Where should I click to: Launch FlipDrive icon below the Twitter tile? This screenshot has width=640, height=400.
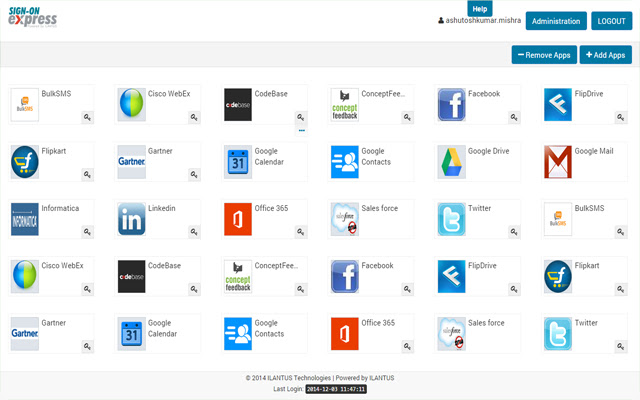pyautogui.click(x=451, y=277)
